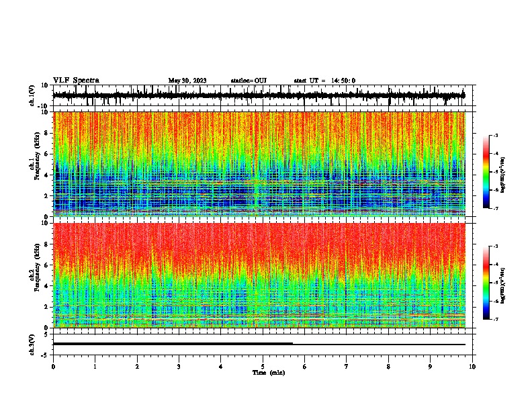The width and height of the screenshot is (532, 411).
Task: Click time axis tick label "2"
Action: (137, 367)
